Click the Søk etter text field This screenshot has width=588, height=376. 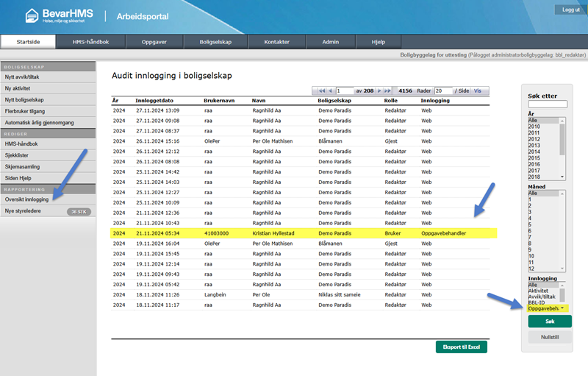click(x=547, y=104)
